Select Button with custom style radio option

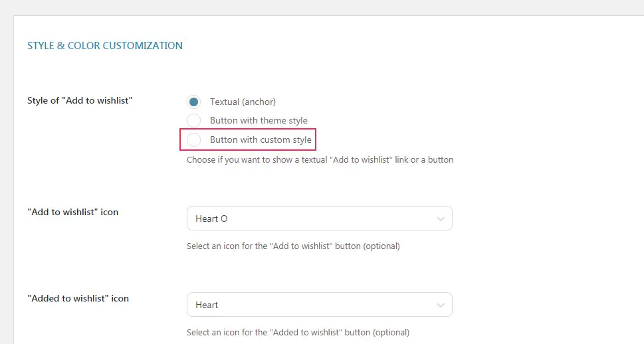coord(193,139)
